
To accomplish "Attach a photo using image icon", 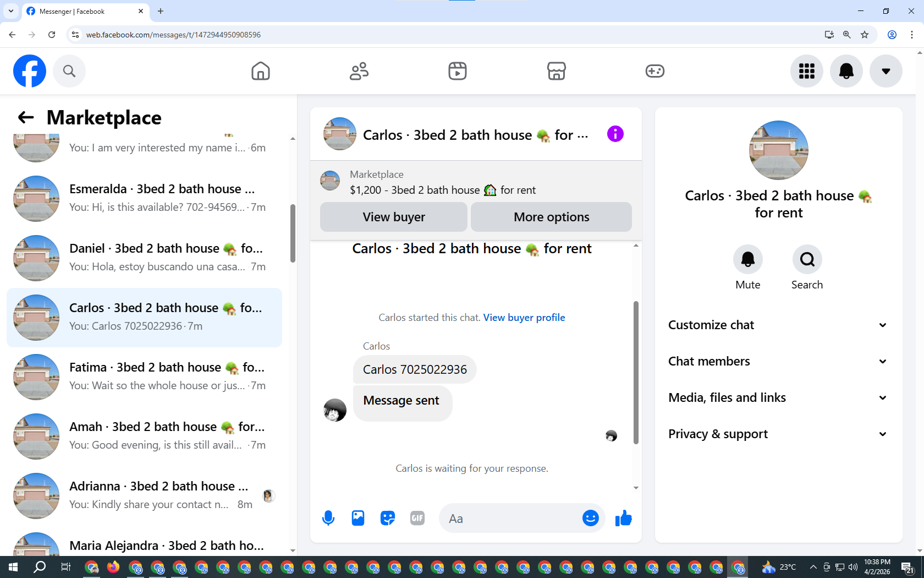I will [x=358, y=518].
